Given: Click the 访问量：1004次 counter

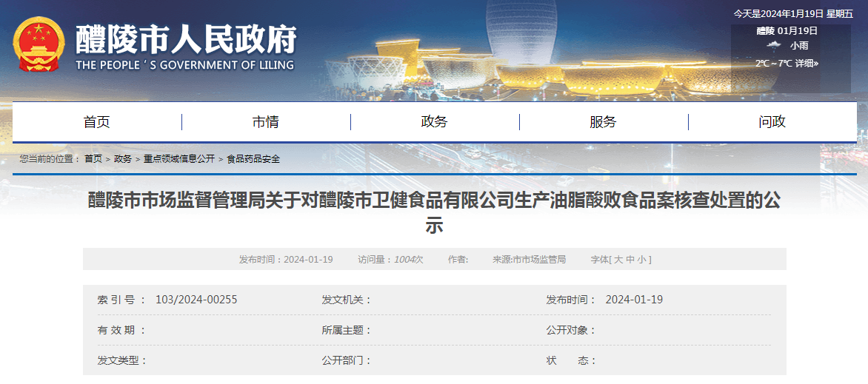Looking at the screenshot, I should [390, 260].
